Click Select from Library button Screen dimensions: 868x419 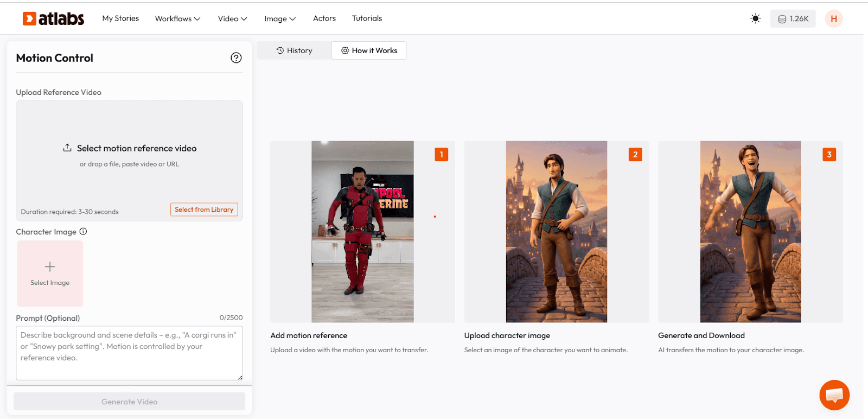tap(204, 210)
